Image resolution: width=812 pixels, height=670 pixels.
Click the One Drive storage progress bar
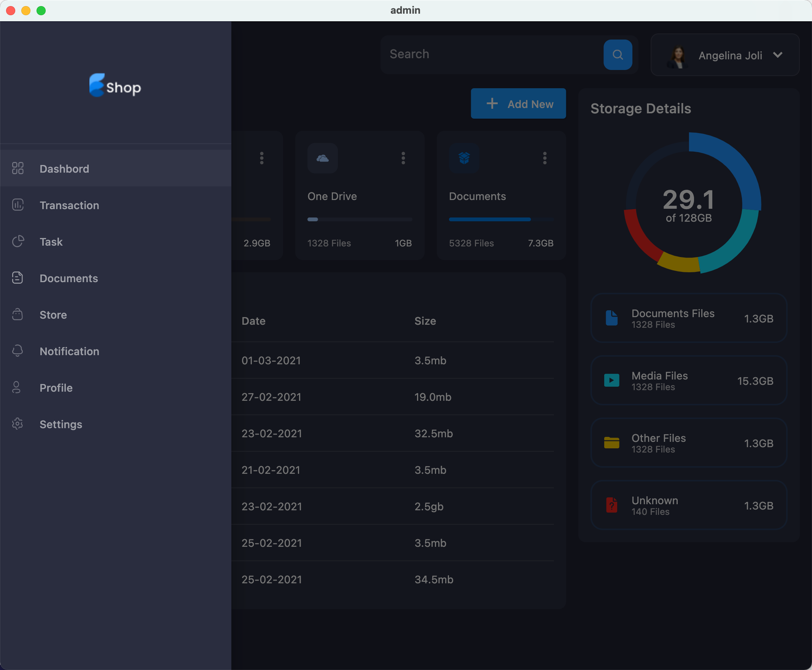[x=360, y=219]
